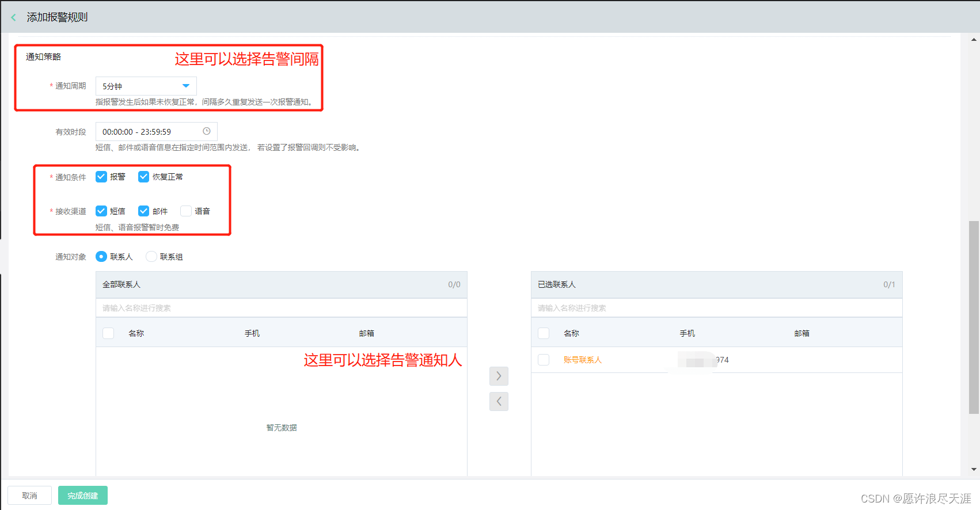Click the 账号联系人 contact name
Image resolution: width=980 pixels, height=510 pixels.
click(583, 360)
